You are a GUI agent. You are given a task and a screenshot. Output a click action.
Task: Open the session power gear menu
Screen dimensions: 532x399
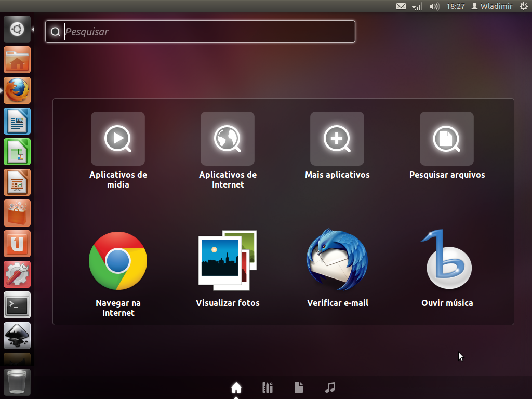[x=524, y=6]
